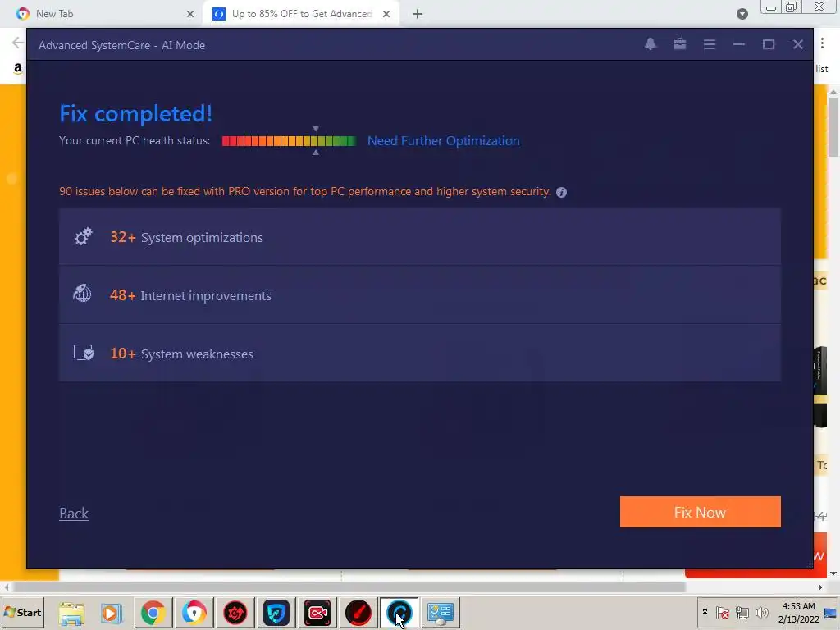Click the gear icon for System optimizations
This screenshot has width=840, height=630.
pos(83,236)
